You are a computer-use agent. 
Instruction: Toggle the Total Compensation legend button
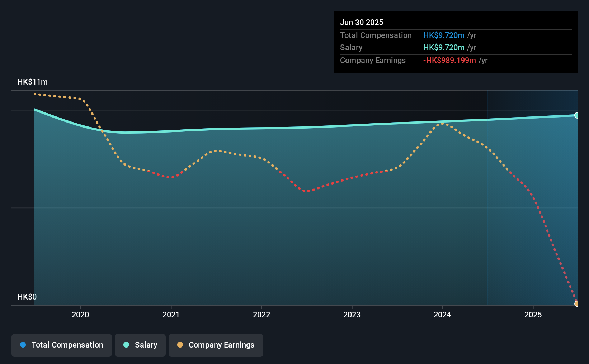click(x=62, y=345)
